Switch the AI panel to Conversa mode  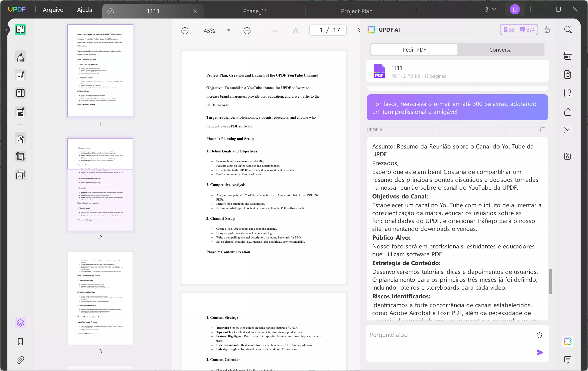(500, 49)
